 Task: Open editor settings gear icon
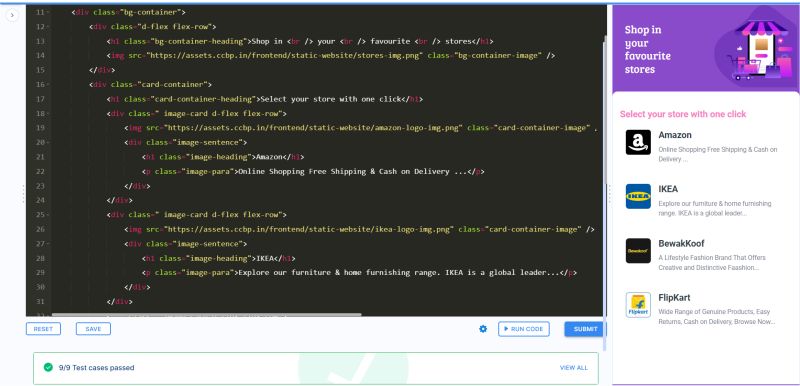coord(483,329)
